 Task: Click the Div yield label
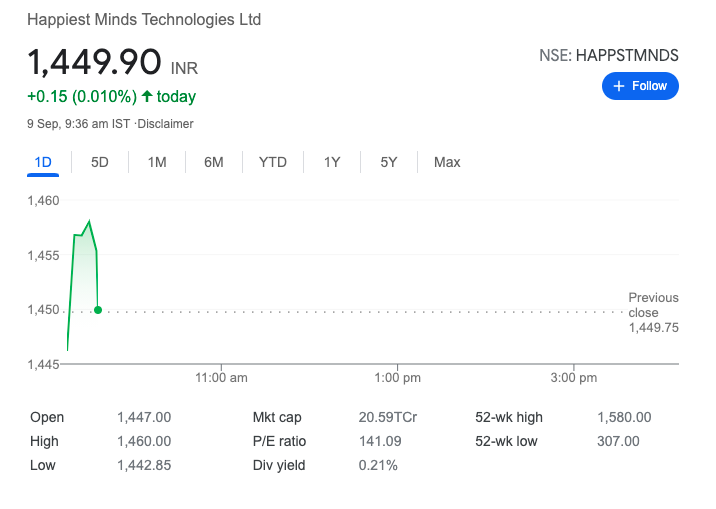[279, 465]
